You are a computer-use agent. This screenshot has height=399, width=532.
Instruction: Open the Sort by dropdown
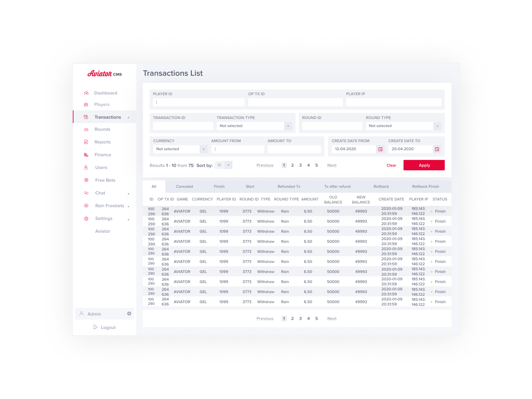coord(223,165)
